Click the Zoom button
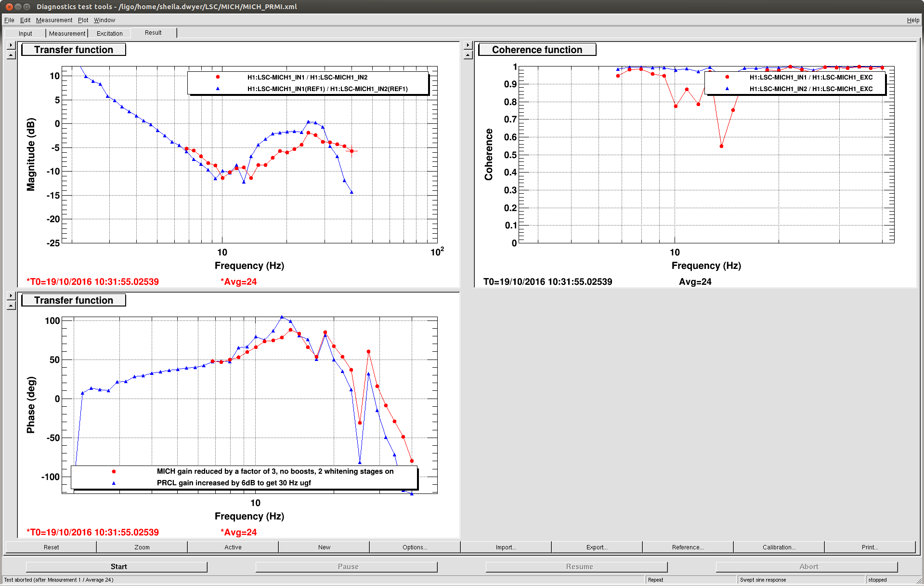 (x=142, y=547)
